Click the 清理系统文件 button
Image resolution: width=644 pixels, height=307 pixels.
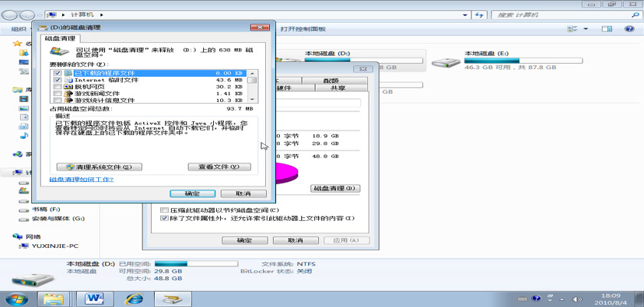point(99,167)
